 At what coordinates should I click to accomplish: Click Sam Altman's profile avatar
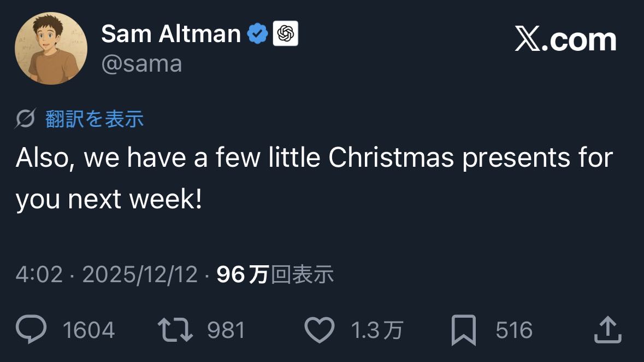51,48
